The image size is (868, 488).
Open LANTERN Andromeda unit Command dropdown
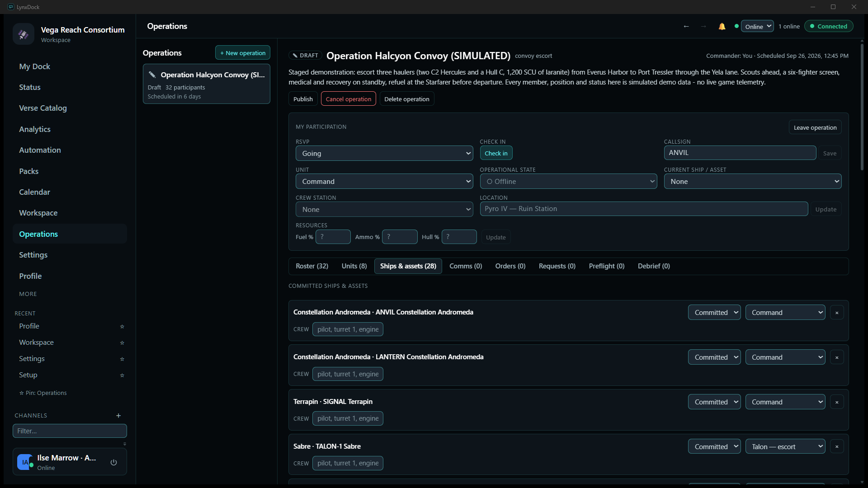click(785, 357)
